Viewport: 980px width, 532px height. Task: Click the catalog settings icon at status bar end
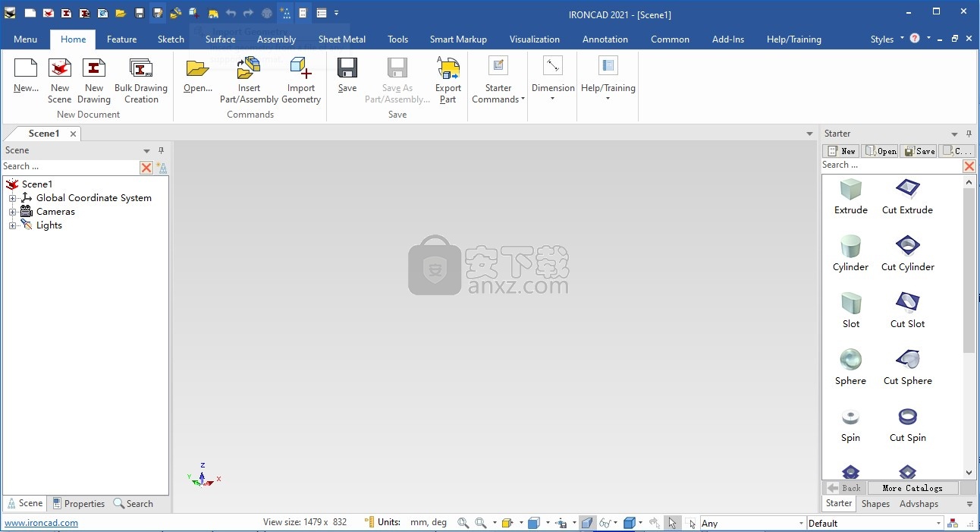[953, 523]
